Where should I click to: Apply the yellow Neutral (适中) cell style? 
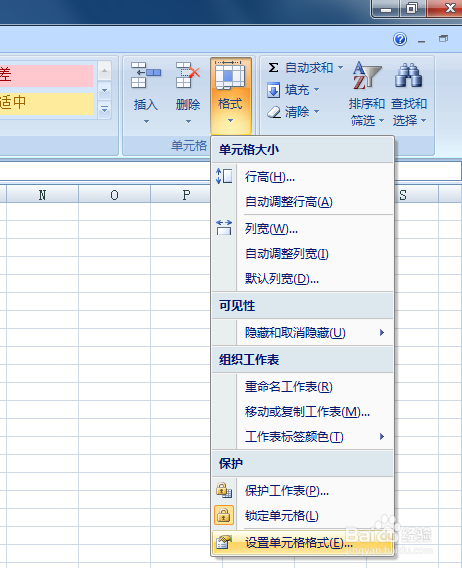[x=46, y=104]
